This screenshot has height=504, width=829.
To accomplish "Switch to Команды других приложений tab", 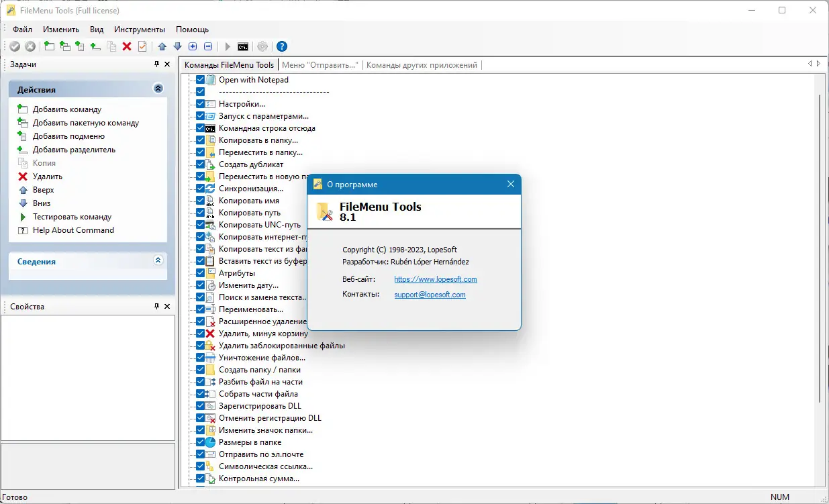I will pyautogui.click(x=422, y=65).
